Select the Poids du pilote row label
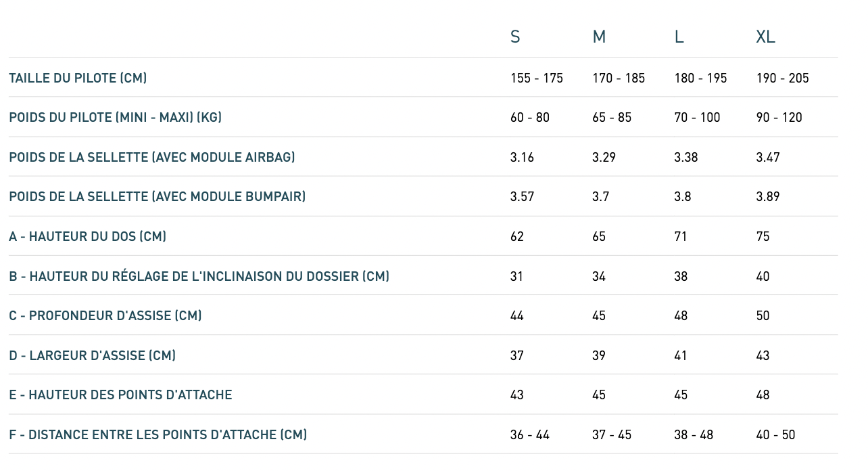The width and height of the screenshot is (868, 471). click(x=115, y=118)
